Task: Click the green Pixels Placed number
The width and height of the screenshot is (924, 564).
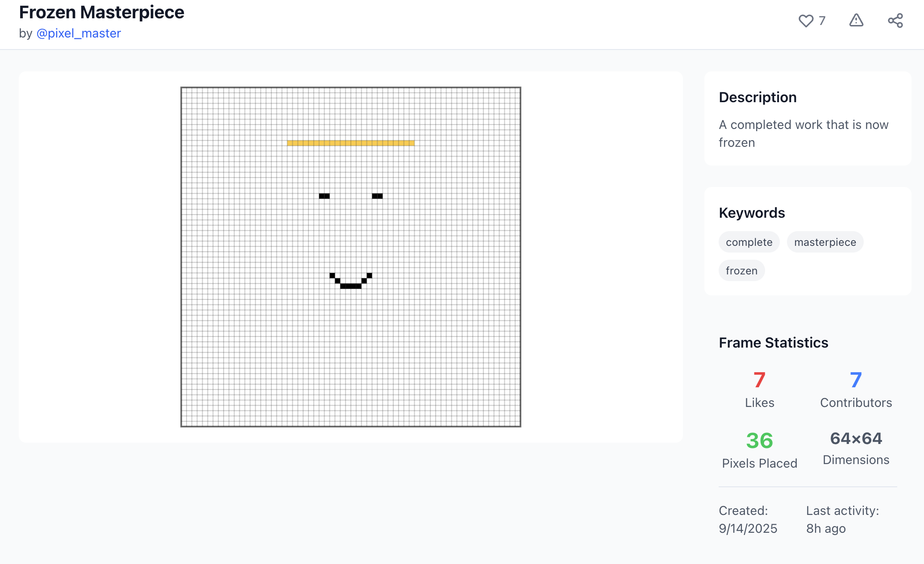Action: [x=759, y=441]
